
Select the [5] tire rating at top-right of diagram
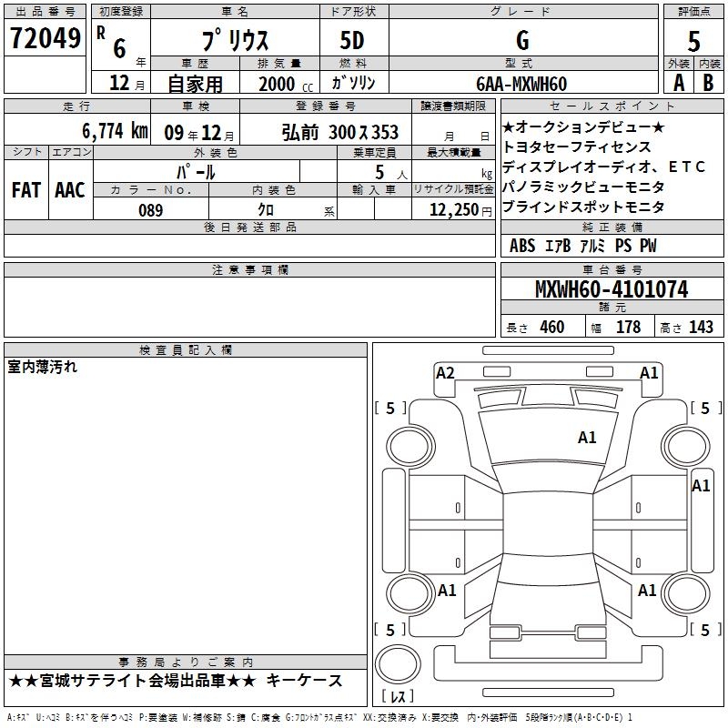point(705,409)
